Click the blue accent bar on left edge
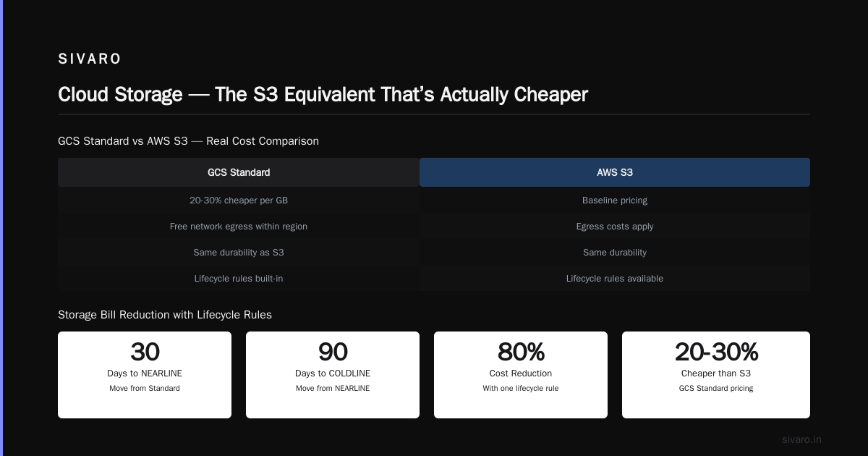This screenshot has width=868, height=456. click(1, 228)
